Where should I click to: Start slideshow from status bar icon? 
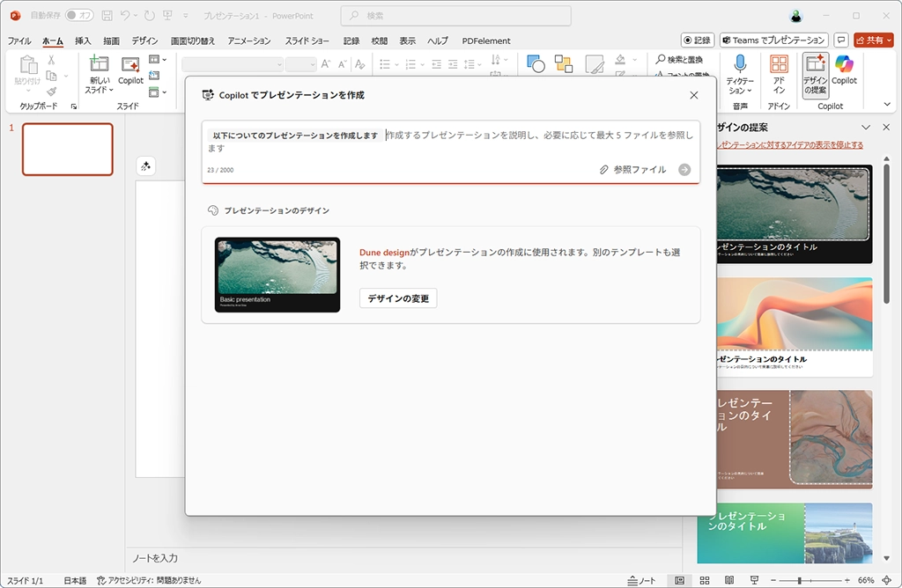[753, 581]
